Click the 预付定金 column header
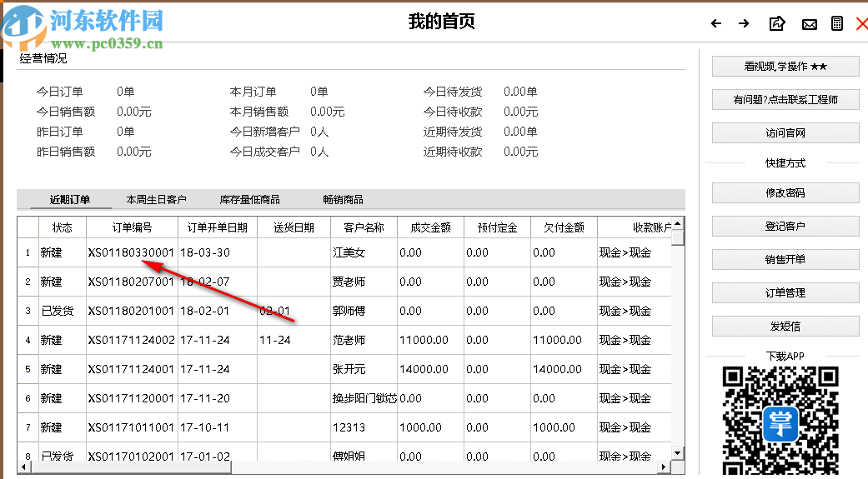The height and width of the screenshot is (479, 868). point(497,227)
